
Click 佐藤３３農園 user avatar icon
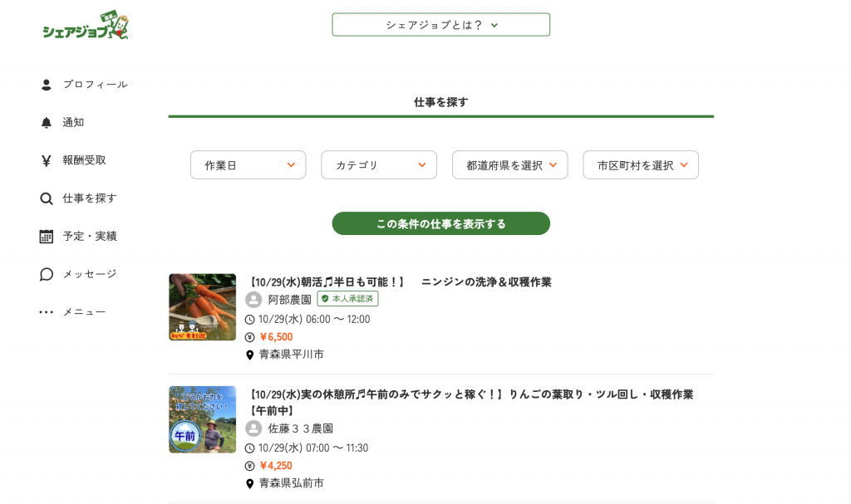[253, 428]
